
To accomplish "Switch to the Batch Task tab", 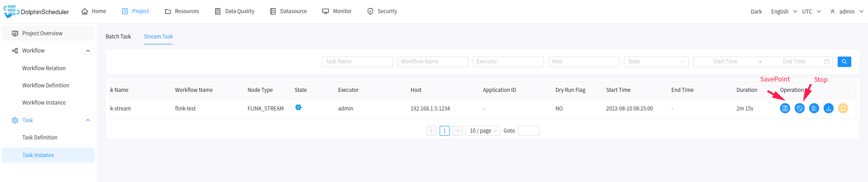I will pyautogui.click(x=118, y=37).
